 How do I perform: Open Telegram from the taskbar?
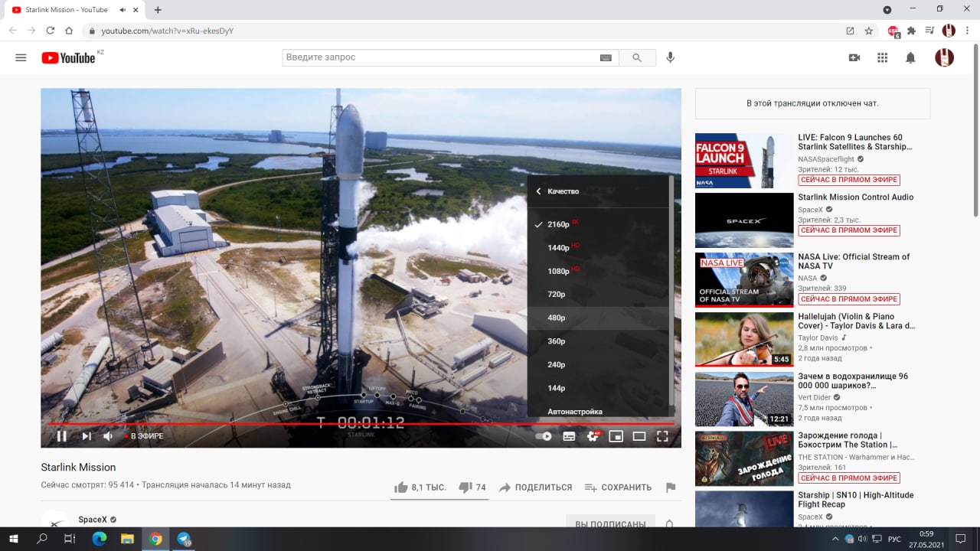pos(184,539)
